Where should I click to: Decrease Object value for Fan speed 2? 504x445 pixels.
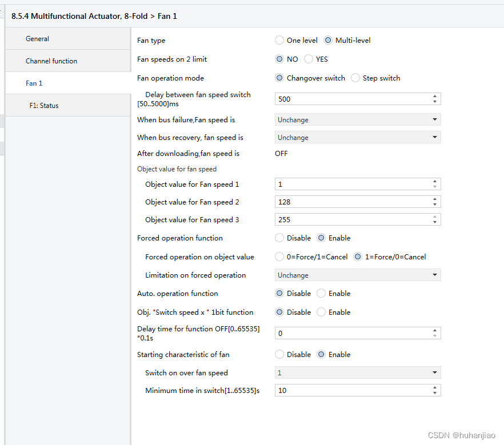435,205
